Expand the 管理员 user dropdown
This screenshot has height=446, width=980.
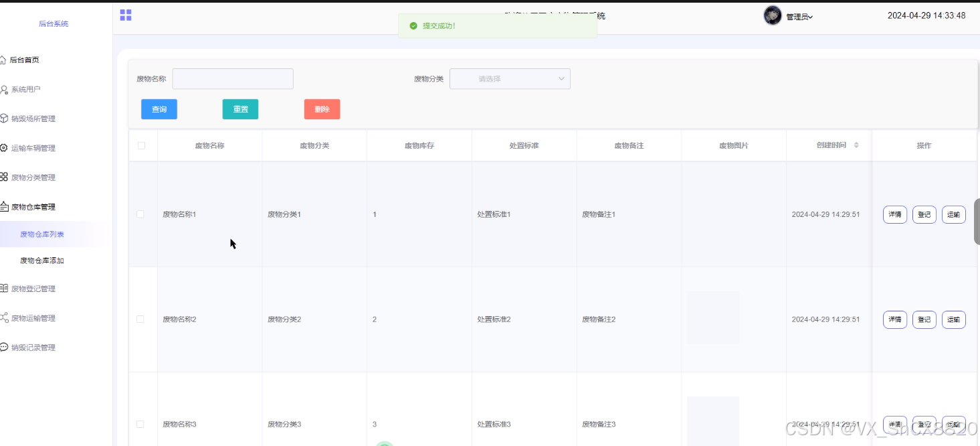click(799, 17)
